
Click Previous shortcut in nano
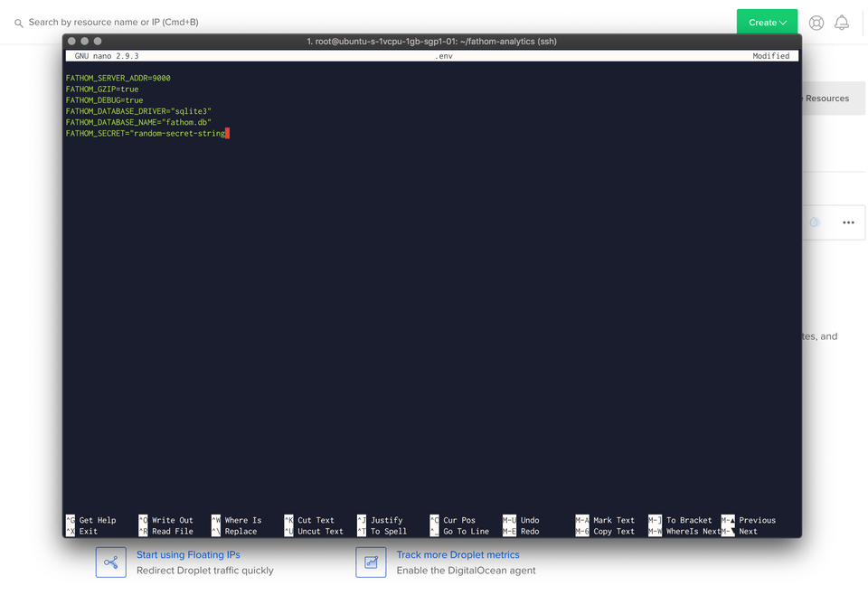click(749, 521)
